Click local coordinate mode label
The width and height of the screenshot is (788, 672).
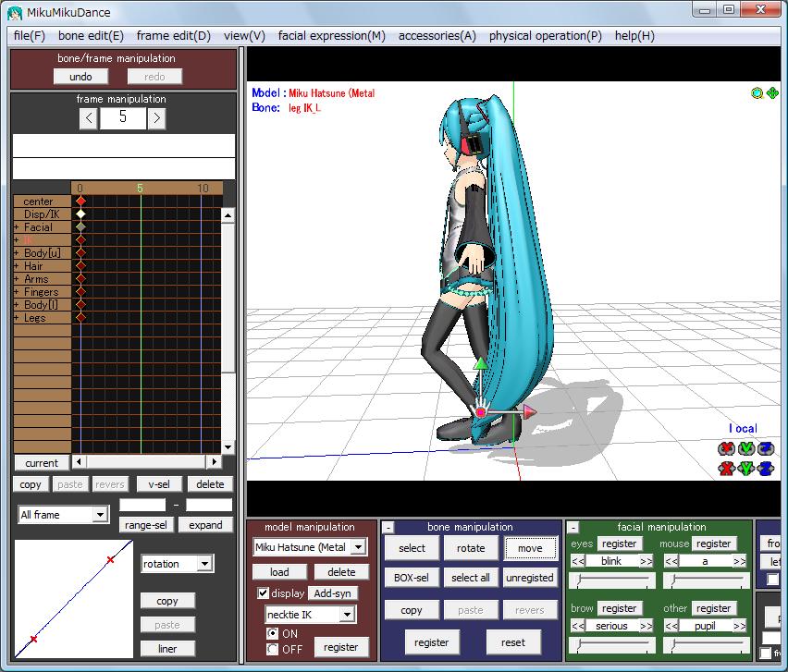743,428
